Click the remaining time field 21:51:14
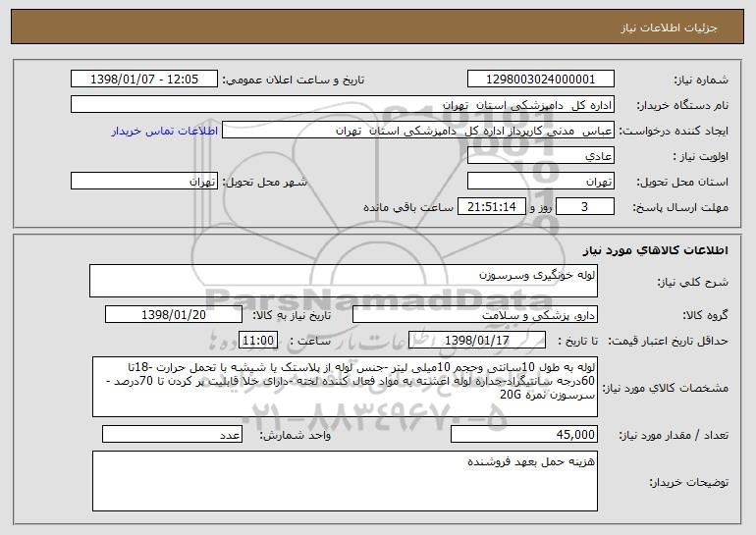The width and height of the screenshot is (756, 535). click(x=491, y=207)
